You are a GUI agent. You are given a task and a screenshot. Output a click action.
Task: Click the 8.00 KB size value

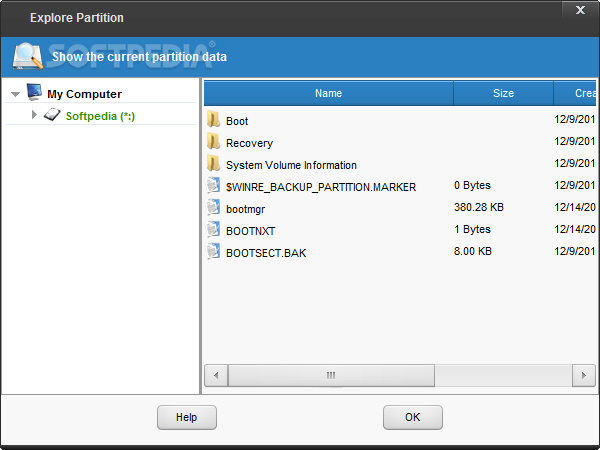473,251
